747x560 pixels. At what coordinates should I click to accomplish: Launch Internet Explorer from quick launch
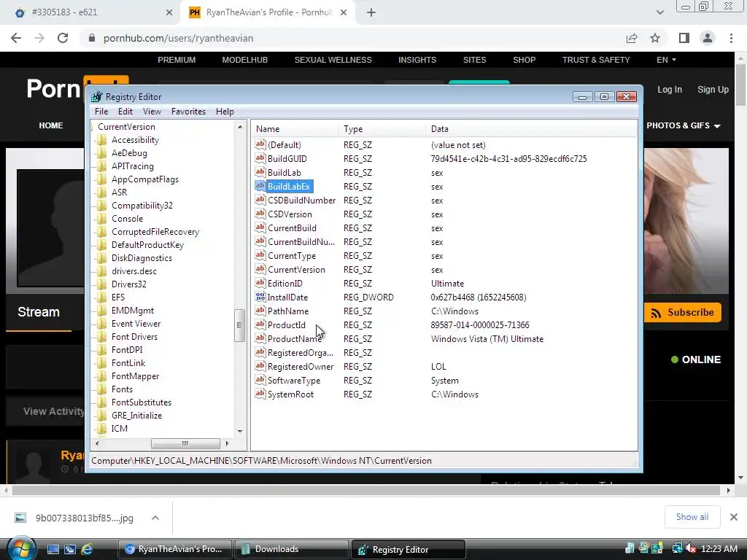pyautogui.click(x=87, y=549)
